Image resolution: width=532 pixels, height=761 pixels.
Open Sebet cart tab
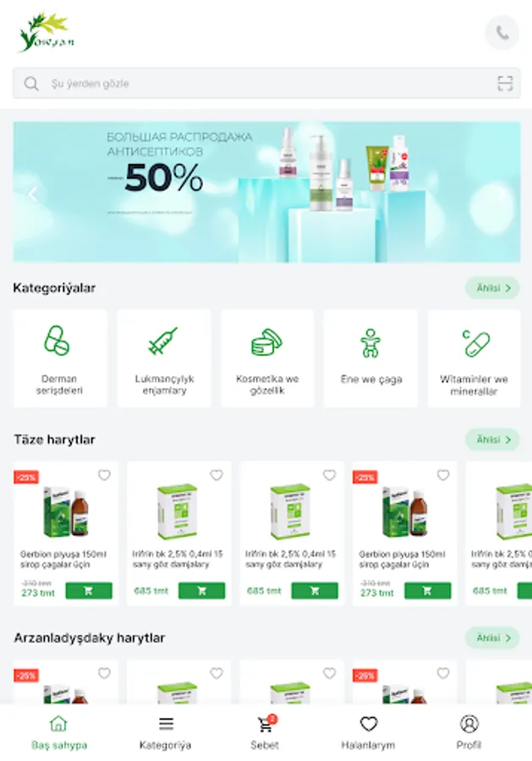[x=265, y=733]
